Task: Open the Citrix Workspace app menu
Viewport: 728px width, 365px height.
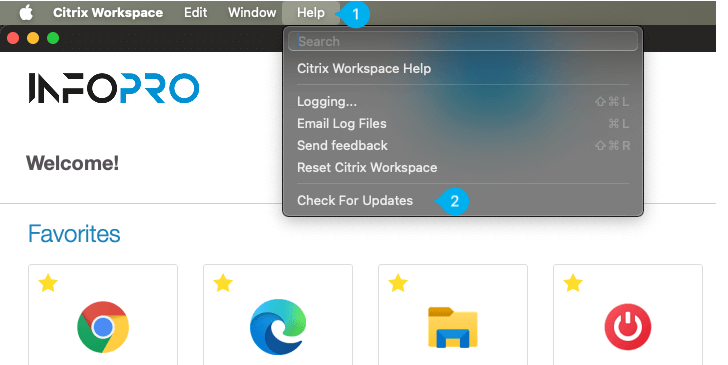Action: click(108, 13)
